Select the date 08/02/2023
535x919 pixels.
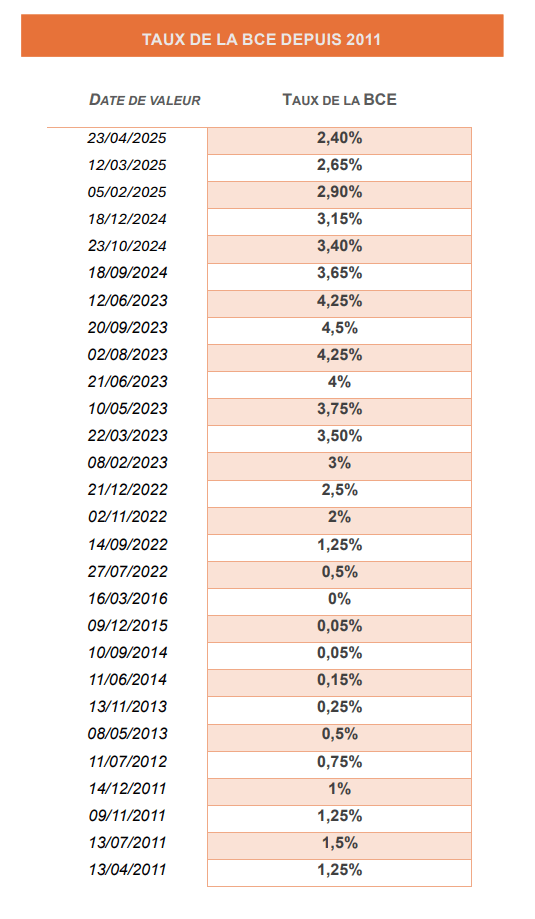point(127,462)
